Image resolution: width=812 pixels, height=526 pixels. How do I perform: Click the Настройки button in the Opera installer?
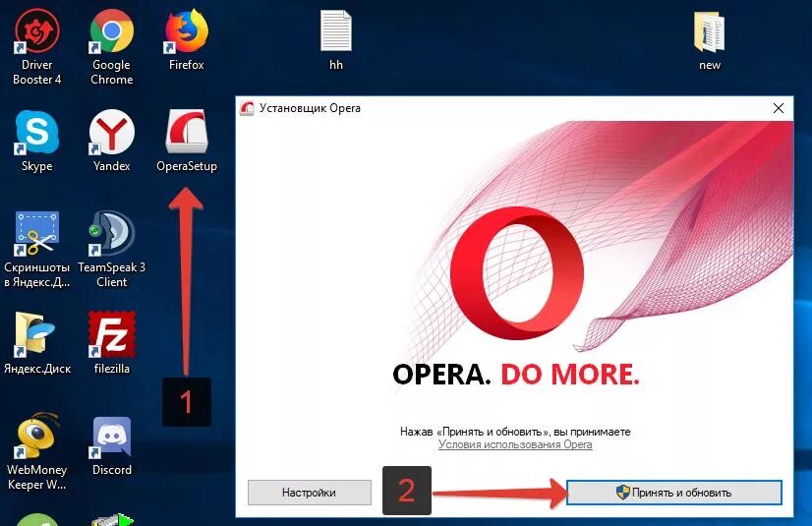coord(309,493)
